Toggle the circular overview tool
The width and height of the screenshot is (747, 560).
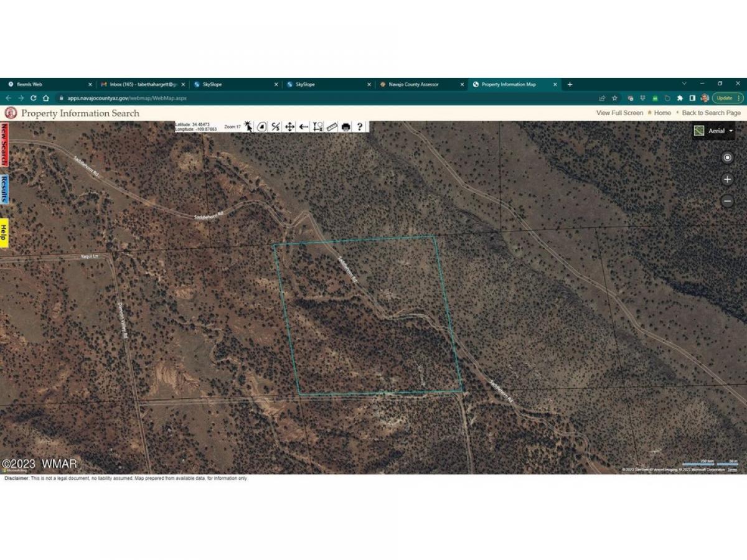tap(262, 126)
